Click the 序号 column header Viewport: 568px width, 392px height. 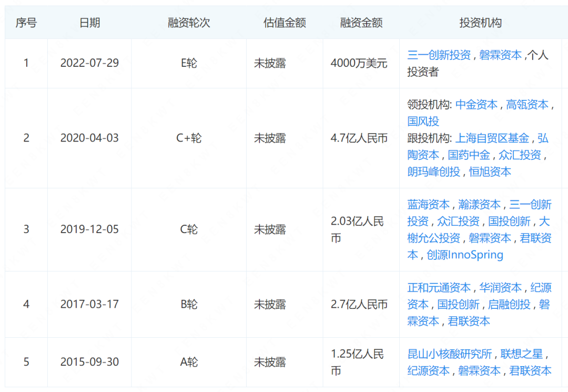coord(26,23)
